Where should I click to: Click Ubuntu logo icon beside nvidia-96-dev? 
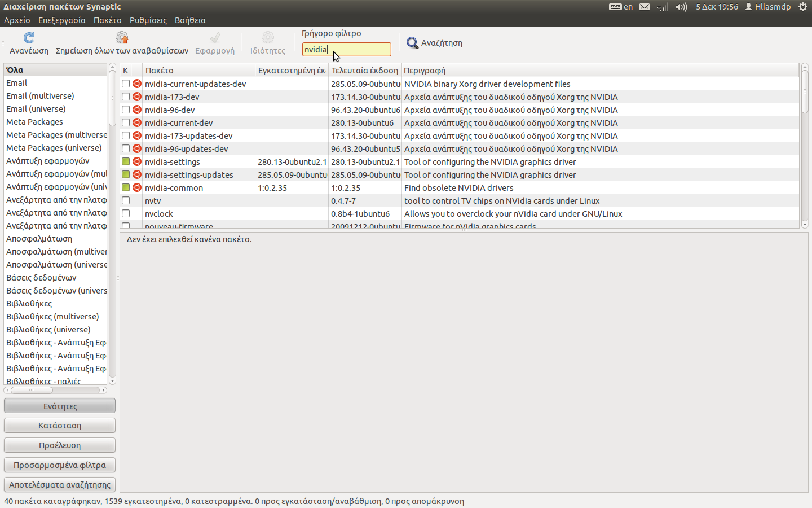137,110
